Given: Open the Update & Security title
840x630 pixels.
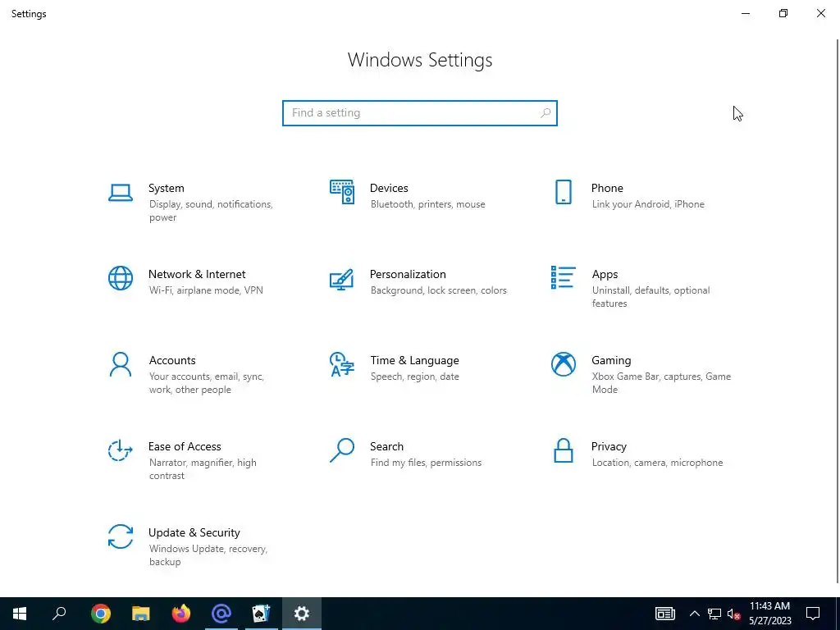Looking at the screenshot, I should (x=194, y=532).
